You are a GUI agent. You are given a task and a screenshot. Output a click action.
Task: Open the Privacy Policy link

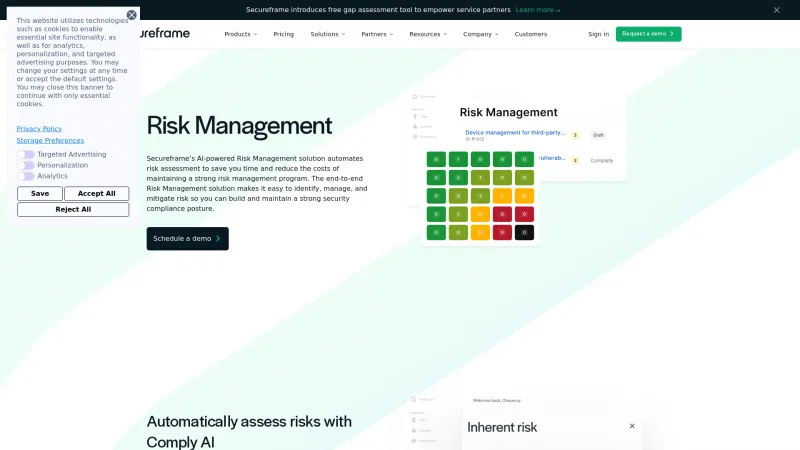click(x=39, y=129)
